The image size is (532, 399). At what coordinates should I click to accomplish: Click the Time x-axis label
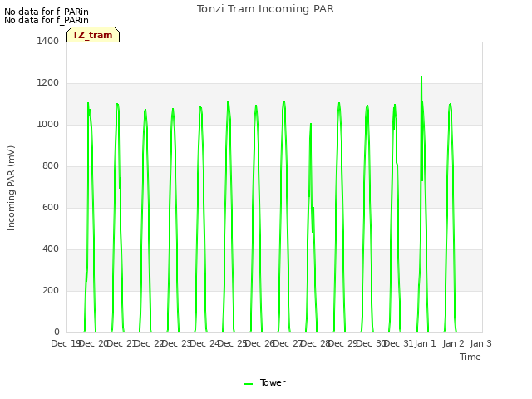470,357
